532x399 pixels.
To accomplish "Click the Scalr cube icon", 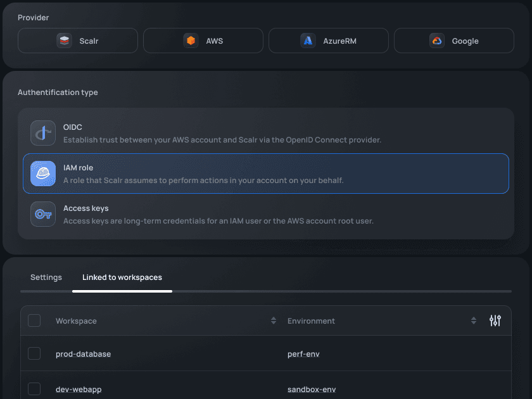I will (x=65, y=40).
